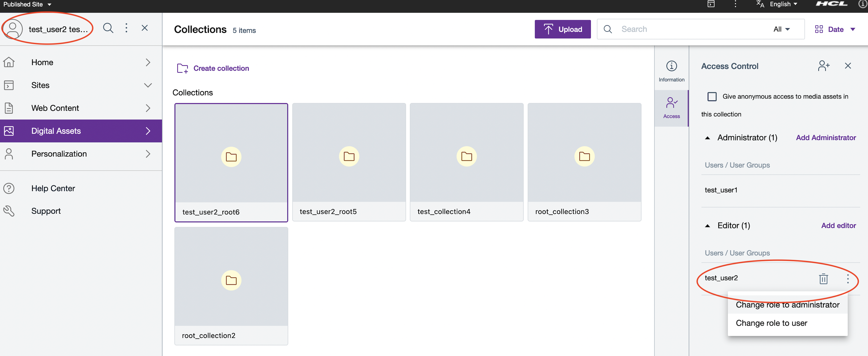
Task: Enable anonymous access to media assets checkbox
Action: click(x=712, y=97)
